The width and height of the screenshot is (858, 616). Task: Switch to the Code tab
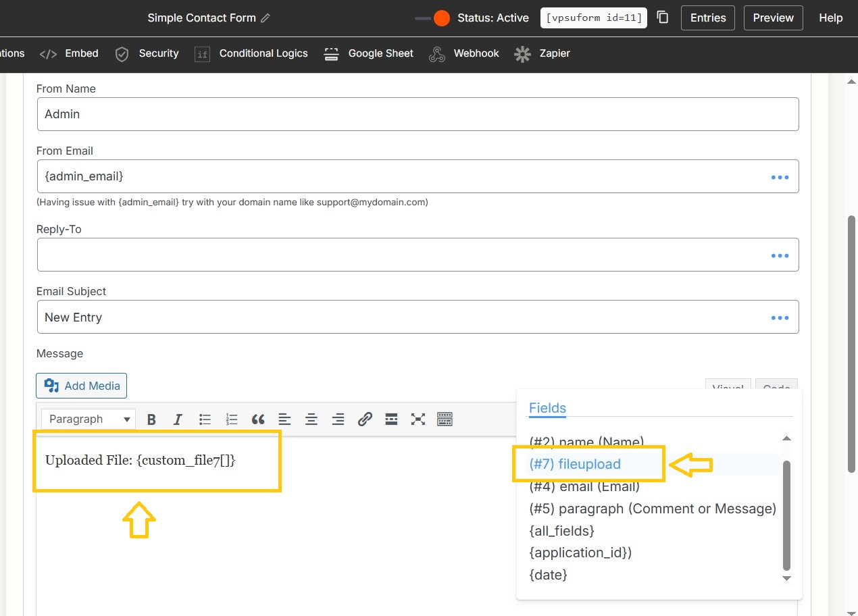776,386
